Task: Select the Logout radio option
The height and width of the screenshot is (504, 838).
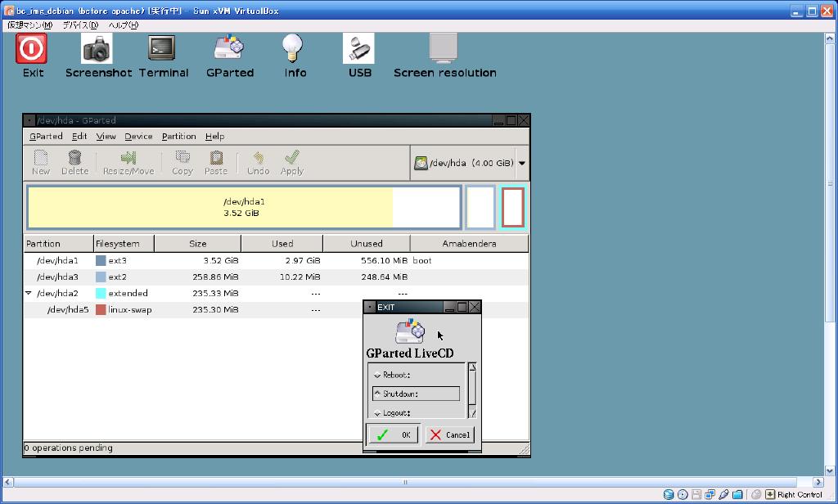Action: [x=392, y=412]
